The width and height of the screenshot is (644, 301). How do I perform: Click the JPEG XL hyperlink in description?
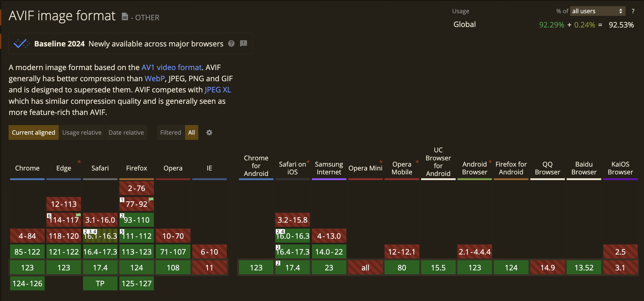pos(218,89)
